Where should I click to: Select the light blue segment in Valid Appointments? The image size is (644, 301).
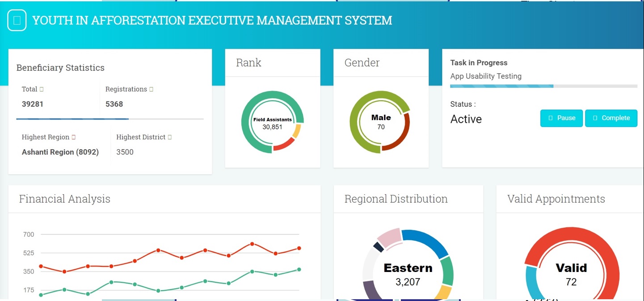point(532,282)
